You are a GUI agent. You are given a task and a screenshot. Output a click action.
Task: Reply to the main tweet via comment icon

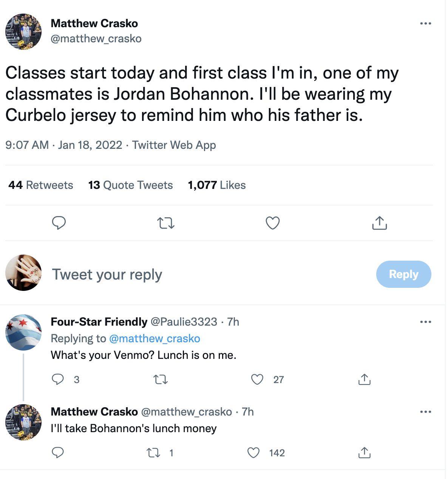59,223
